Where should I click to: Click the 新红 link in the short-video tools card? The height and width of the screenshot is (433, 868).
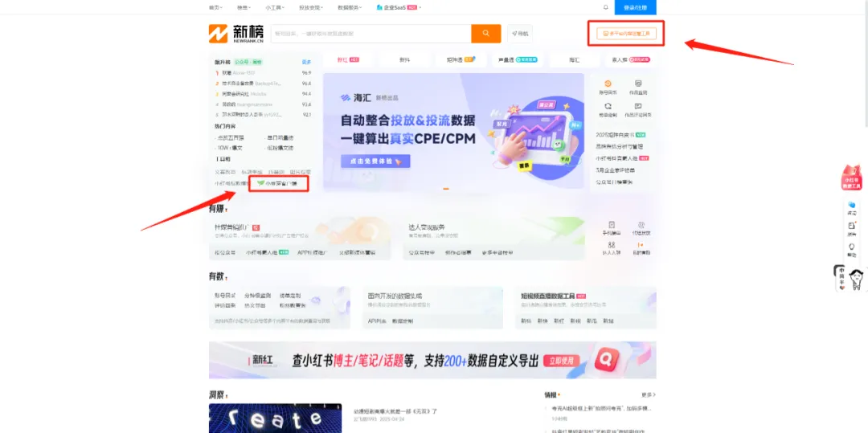pyautogui.click(x=559, y=321)
